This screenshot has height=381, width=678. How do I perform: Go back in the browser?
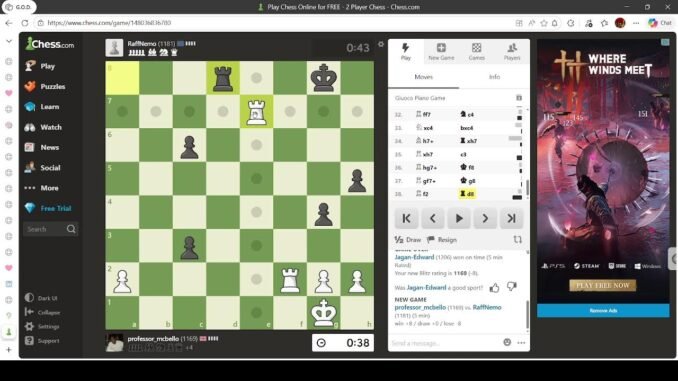click(x=9, y=23)
